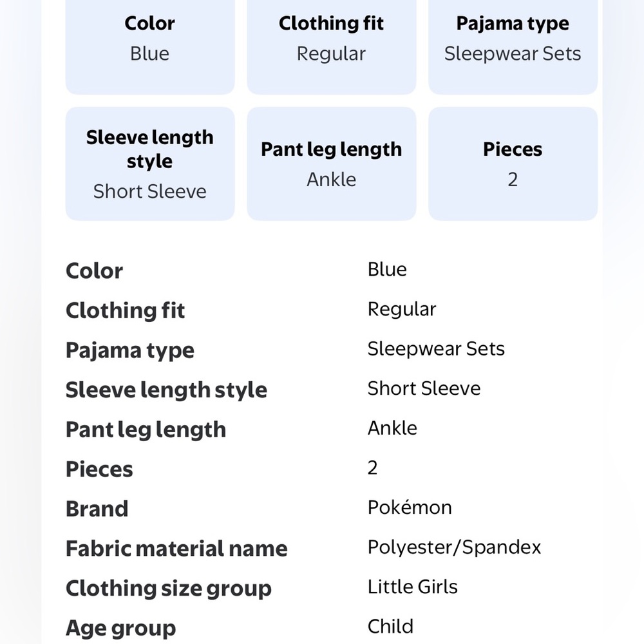
Task: Select Sleeve length style row label
Action: coord(166,390)
